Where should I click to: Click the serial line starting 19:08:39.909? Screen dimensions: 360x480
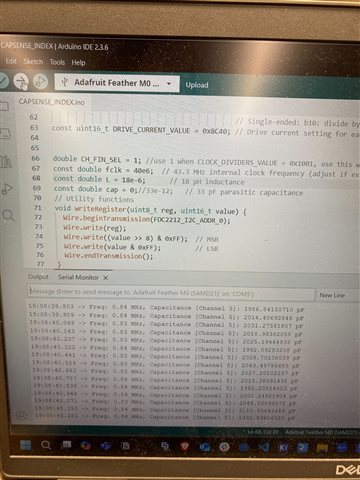(x=166, y=316)
